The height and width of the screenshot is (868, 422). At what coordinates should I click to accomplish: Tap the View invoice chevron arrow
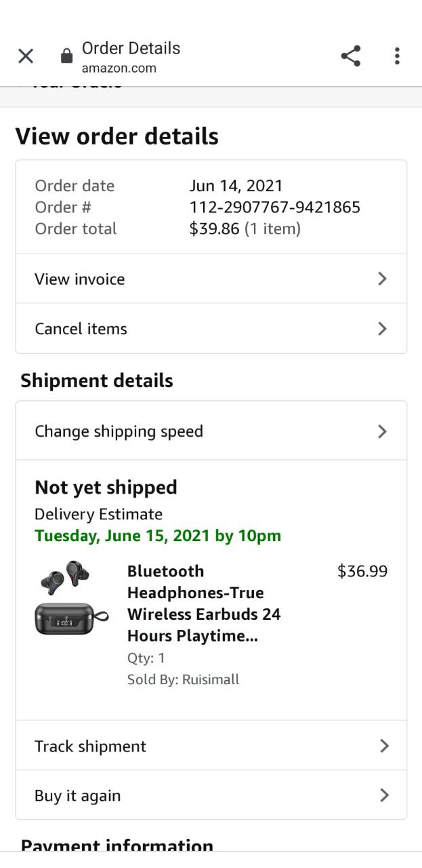[382, 279]
